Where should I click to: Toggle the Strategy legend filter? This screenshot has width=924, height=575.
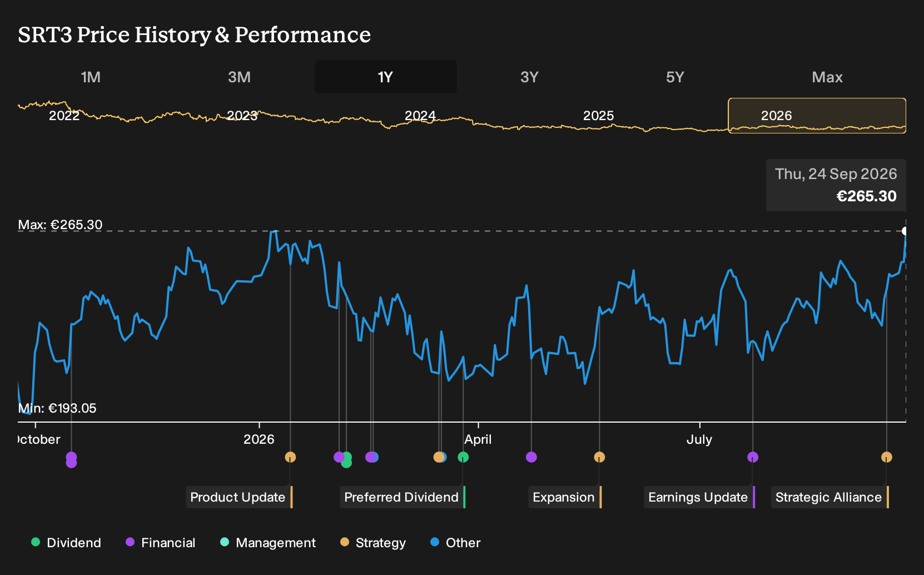tap(373, 543)
